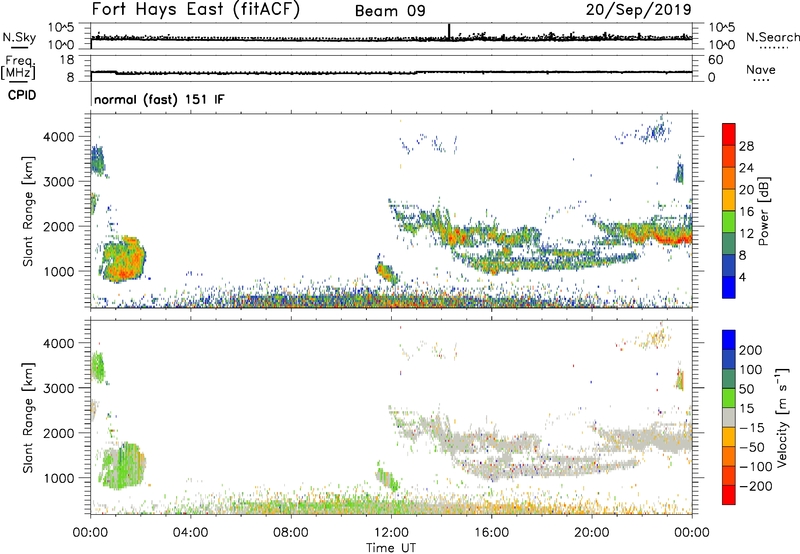Screen dimensions: 800x554
Task: Click the blue top segment of Velocity colorbar
Action: pyautogui.click(x=729, y=340)
